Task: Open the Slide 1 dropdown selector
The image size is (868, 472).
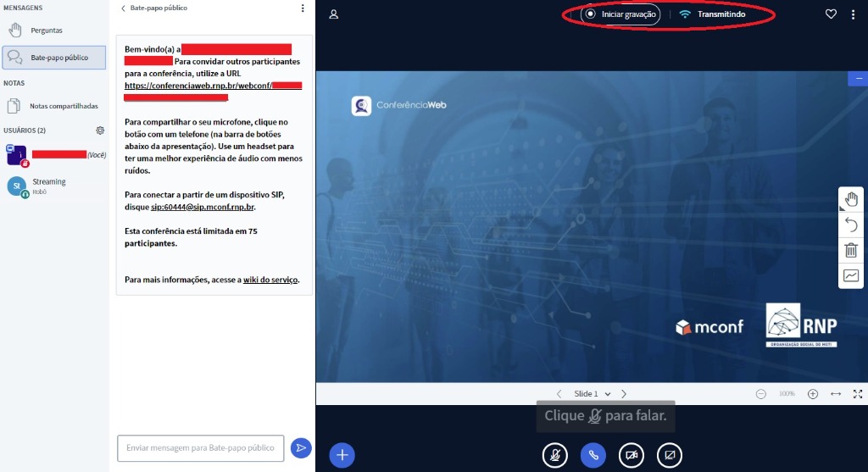Action: 592,394
